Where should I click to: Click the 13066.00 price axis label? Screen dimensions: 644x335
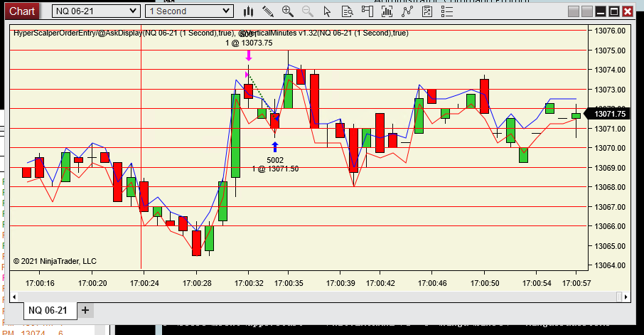610,226
